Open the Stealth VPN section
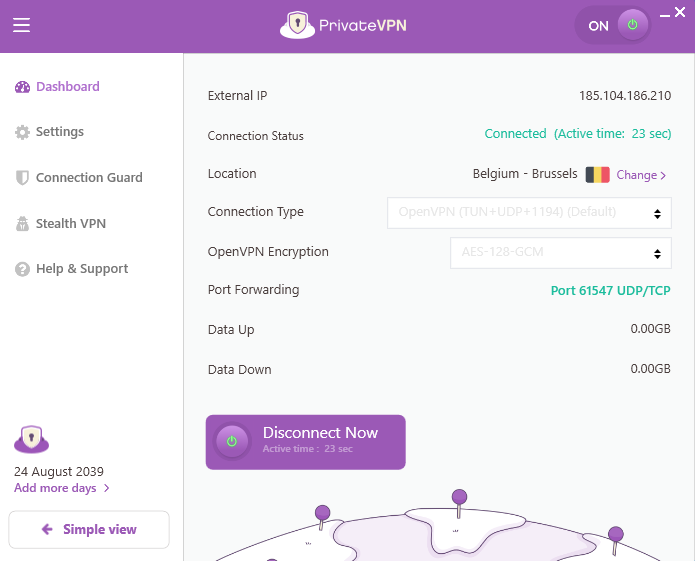 point(71,223)
